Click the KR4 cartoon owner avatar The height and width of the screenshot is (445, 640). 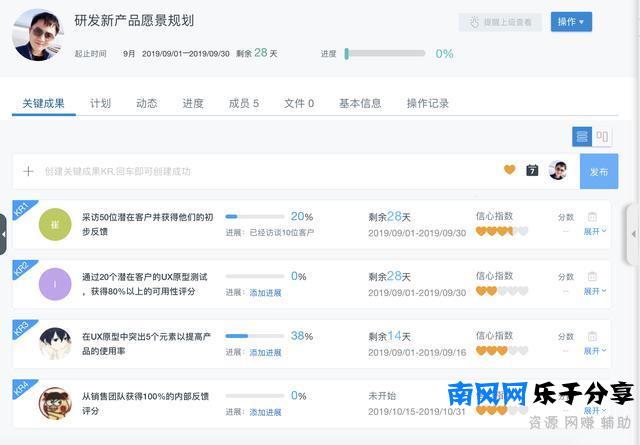[x=55, y=403]
